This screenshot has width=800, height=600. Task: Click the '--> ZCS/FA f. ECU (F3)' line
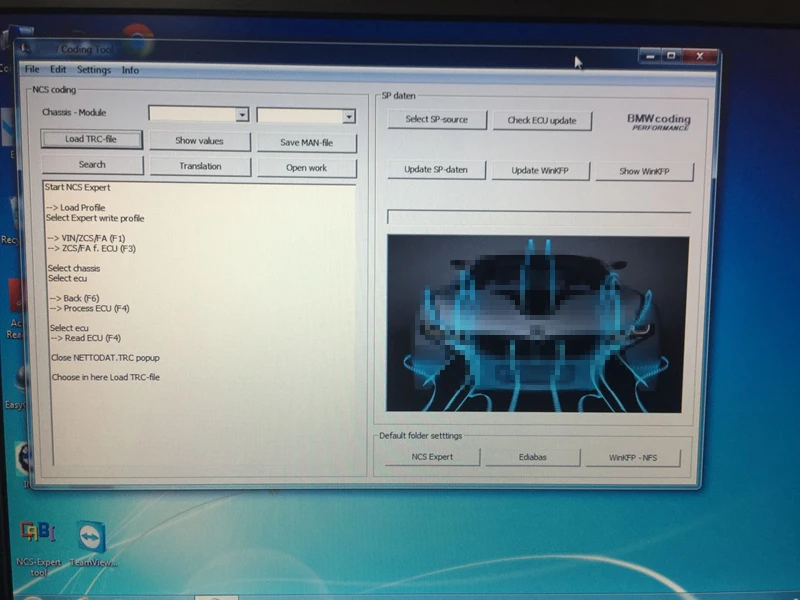pos(91,248)
